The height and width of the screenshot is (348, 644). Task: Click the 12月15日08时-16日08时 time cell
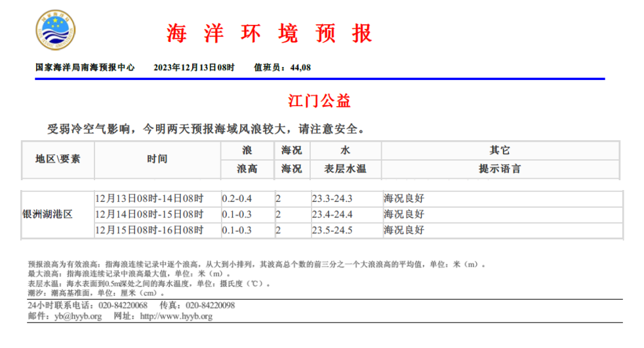coord(150,230)
